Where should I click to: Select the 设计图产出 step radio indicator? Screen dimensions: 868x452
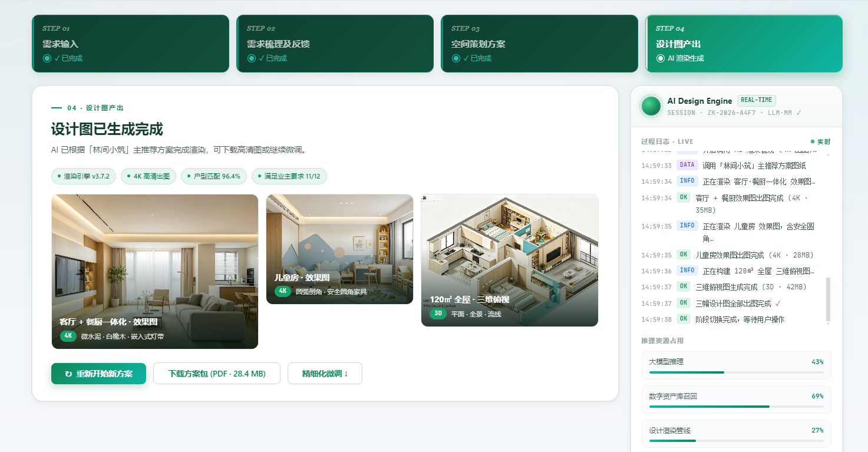coord(661,58)
